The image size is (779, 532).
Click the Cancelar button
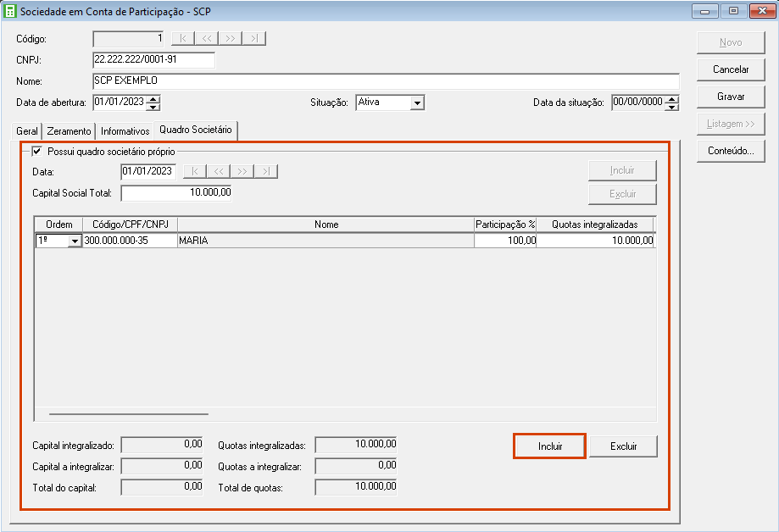click(x=730, y=69)
